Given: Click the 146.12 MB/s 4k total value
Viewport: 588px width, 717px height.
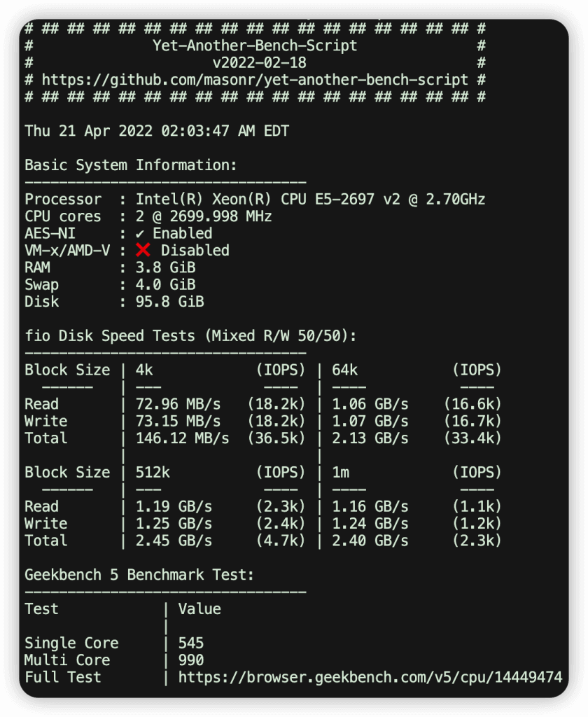Looking at the screenshot, I should 182,438.
